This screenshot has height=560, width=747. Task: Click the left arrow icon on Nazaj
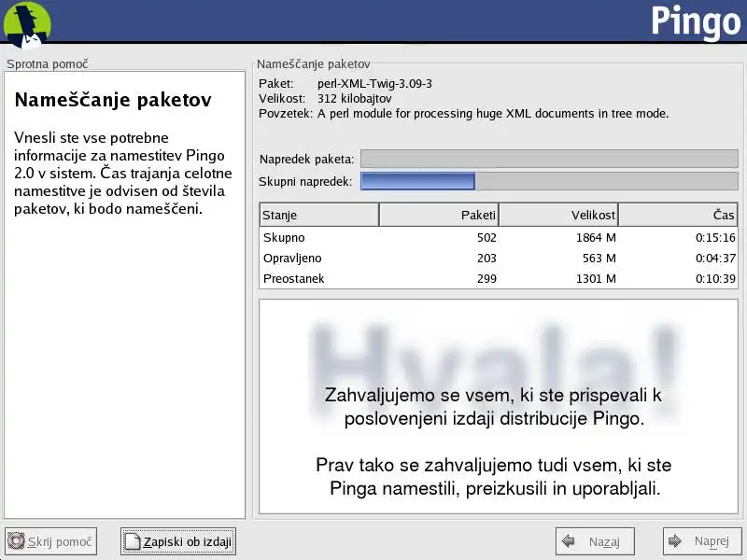click(x=569, y=541)
